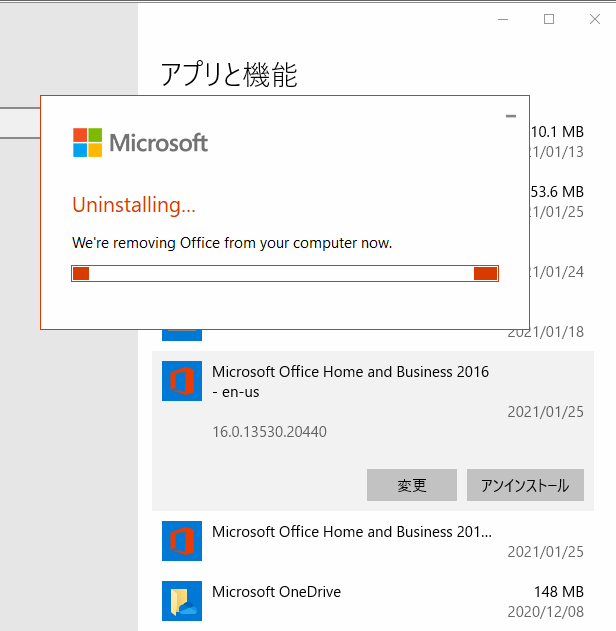The image size is (616, 631).
Task: Click the uninstall progress bar
Action: (285, 274)
